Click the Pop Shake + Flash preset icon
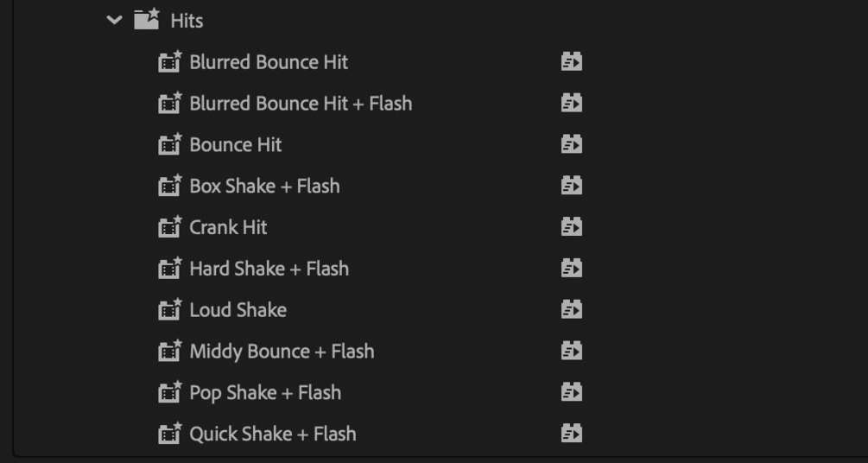The width and height of the screenshot is (868, 463). pos(170,392)
